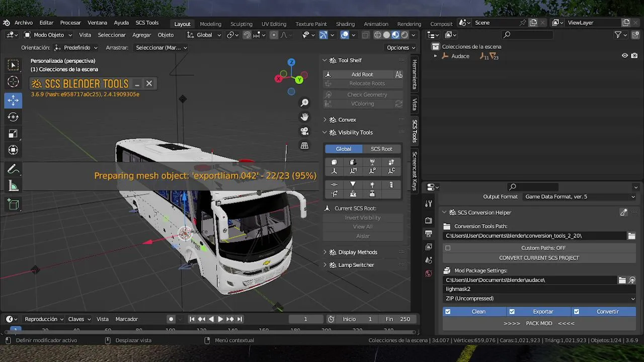Click the locator C icon in Visibility Tools

[x=391, y=171]
